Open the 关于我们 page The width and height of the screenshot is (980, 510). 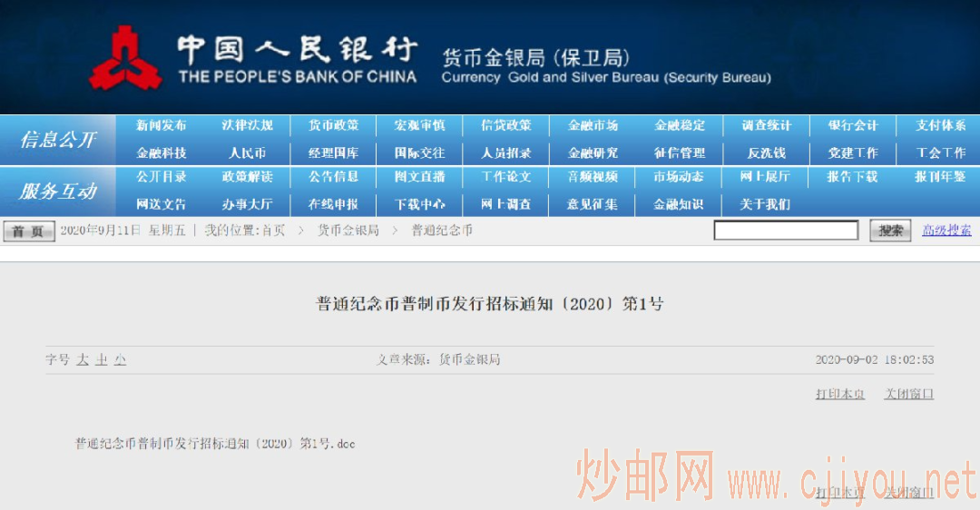(x=766, y=204)
